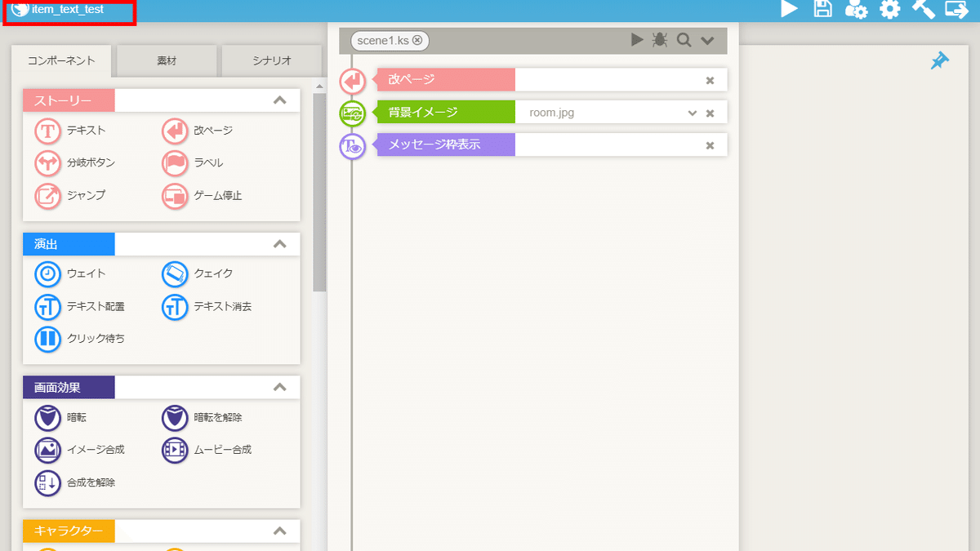Select the 背景イメージ row label
Viewport: 980px width, 551px height.
(445, 113)
